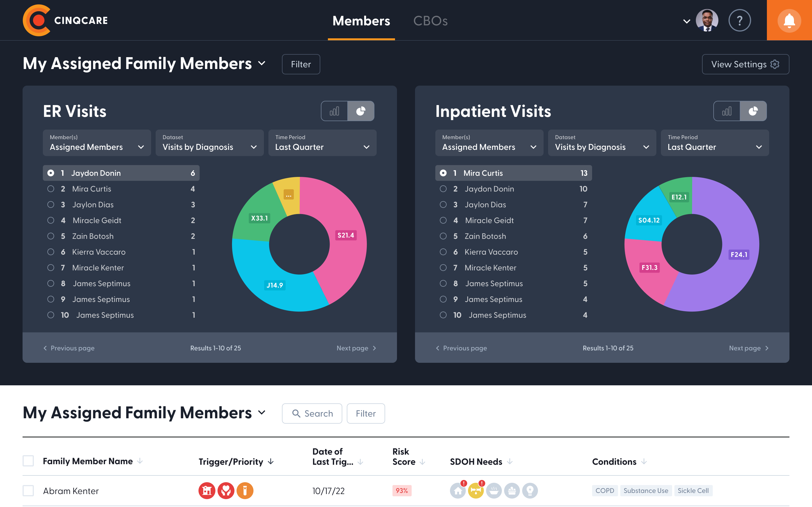Switch to the CBOs tab

click(430, 21)
